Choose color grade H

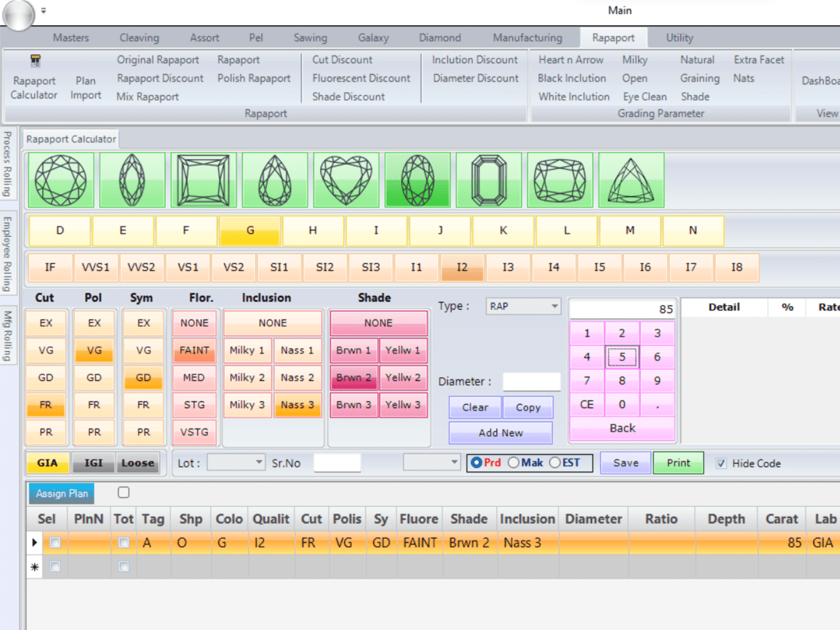pyautogui.click(x=313, y=231)
